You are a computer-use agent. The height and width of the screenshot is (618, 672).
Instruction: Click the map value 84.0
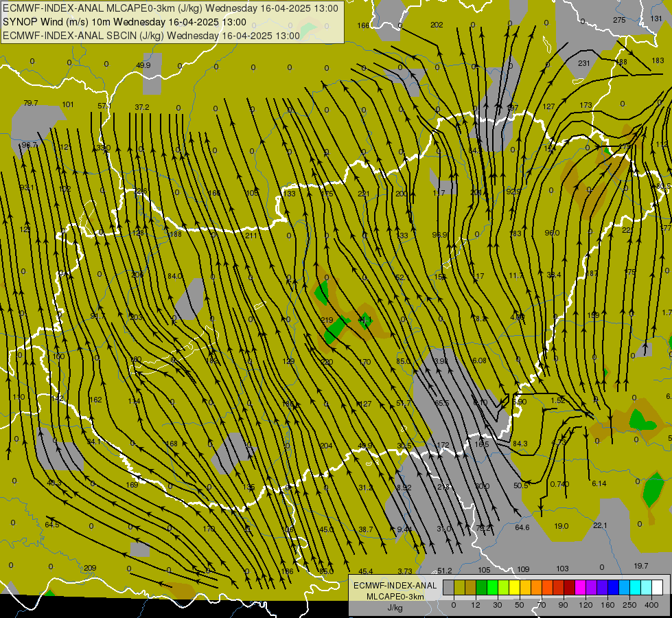(175, 276)
